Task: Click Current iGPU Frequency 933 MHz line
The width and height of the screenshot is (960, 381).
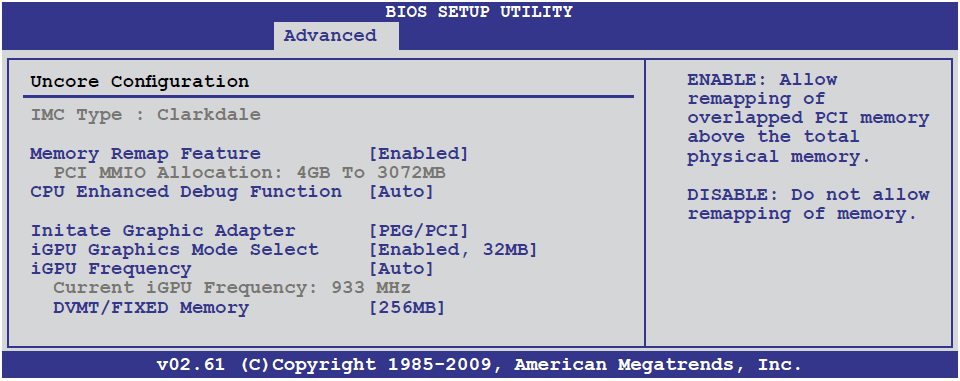Action: pyautogui.click(x=231, y=288)
